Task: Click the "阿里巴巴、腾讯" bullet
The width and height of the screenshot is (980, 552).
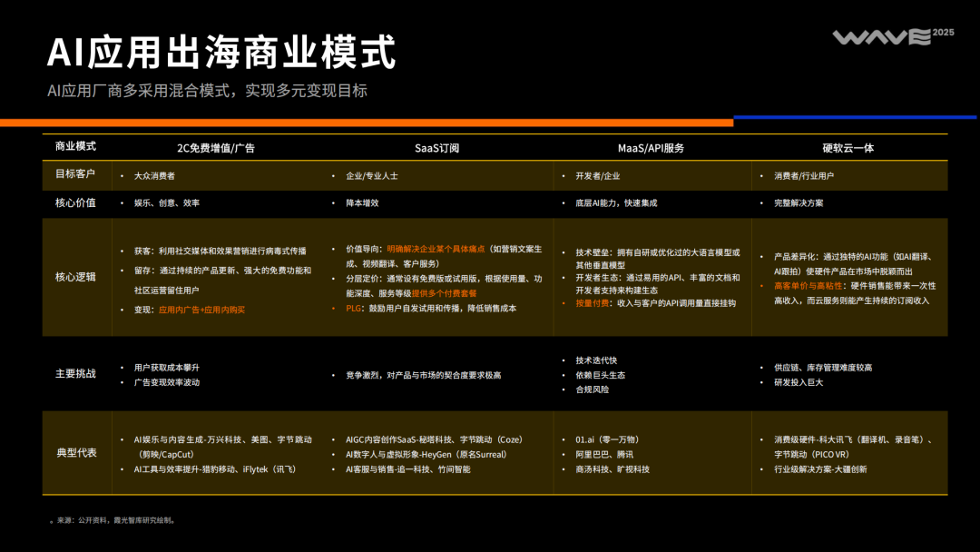Action: 604,455
